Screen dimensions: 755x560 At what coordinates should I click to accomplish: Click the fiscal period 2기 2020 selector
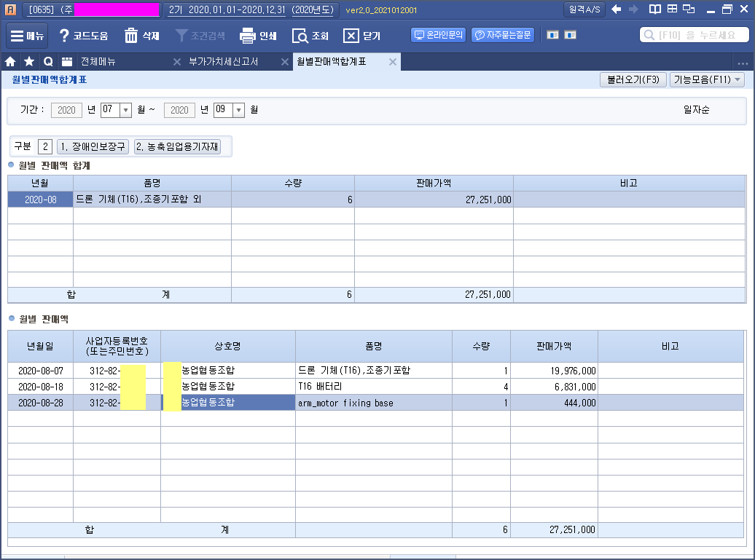pyautogui.click(x=251, y=9)
